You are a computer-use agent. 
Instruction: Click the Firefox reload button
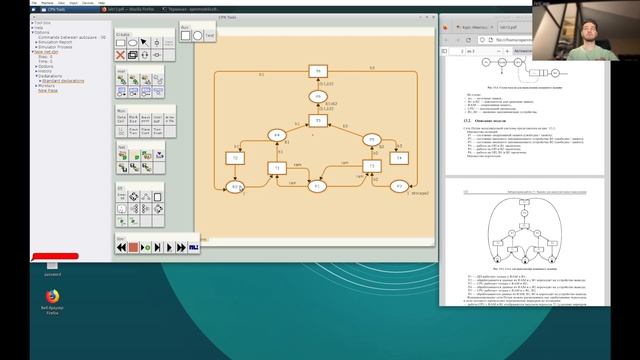click(x=469, y=40)
